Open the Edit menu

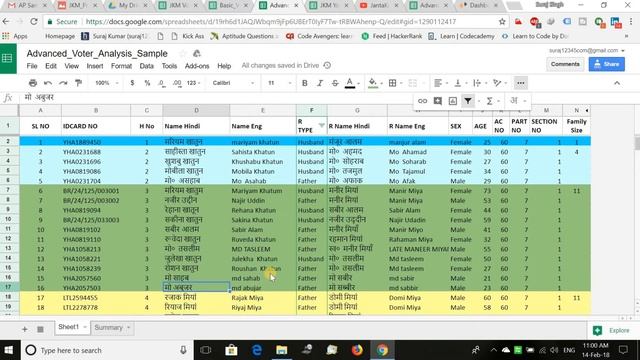(51, 66)
